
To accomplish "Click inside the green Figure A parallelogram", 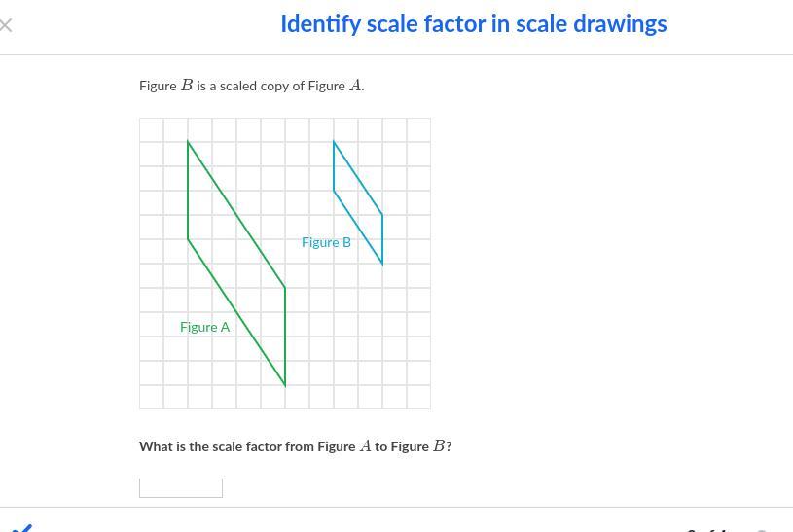I will [x=236, y=263].
